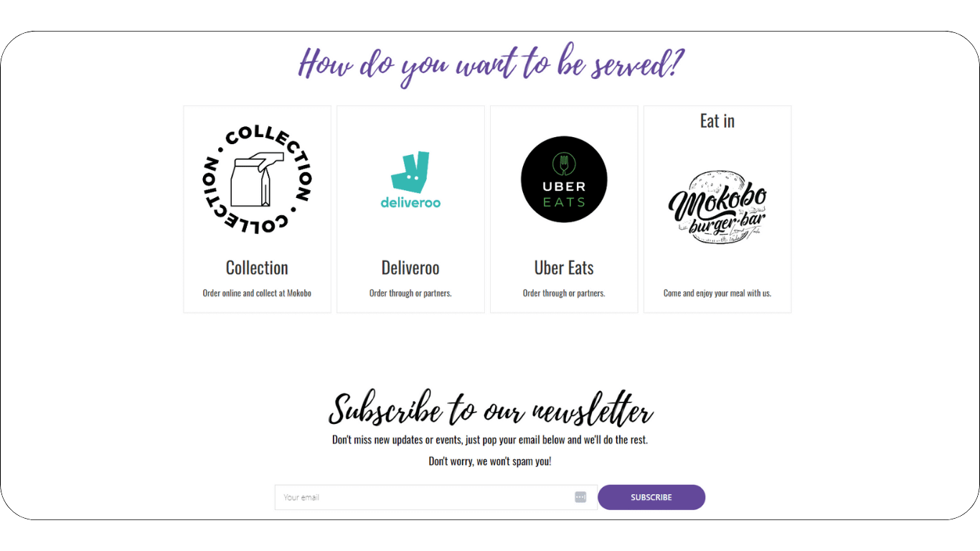Open the Uber Eats heading link
Viewport: 980px width, 551px height.
click(564, 268)
